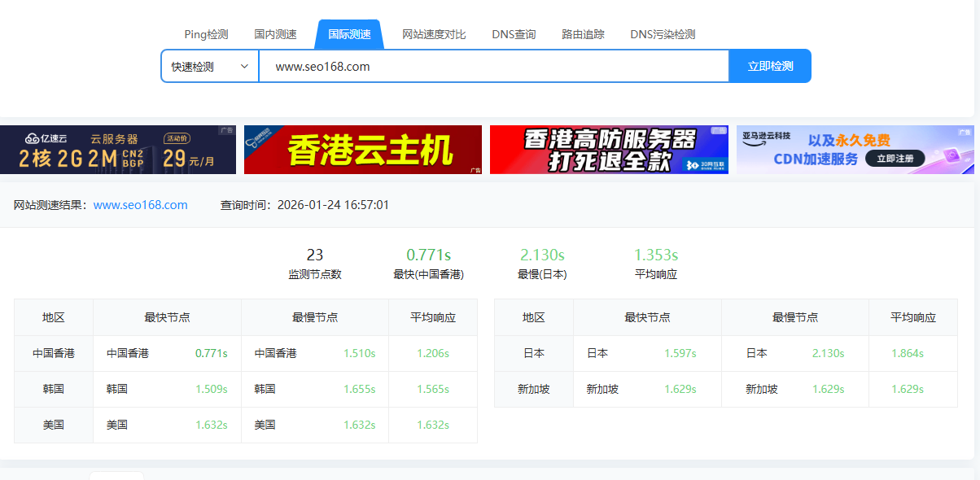Screen dimensions: 980x480
Task: Go to DNS查询 tab
Action: (x=514, y=34)
